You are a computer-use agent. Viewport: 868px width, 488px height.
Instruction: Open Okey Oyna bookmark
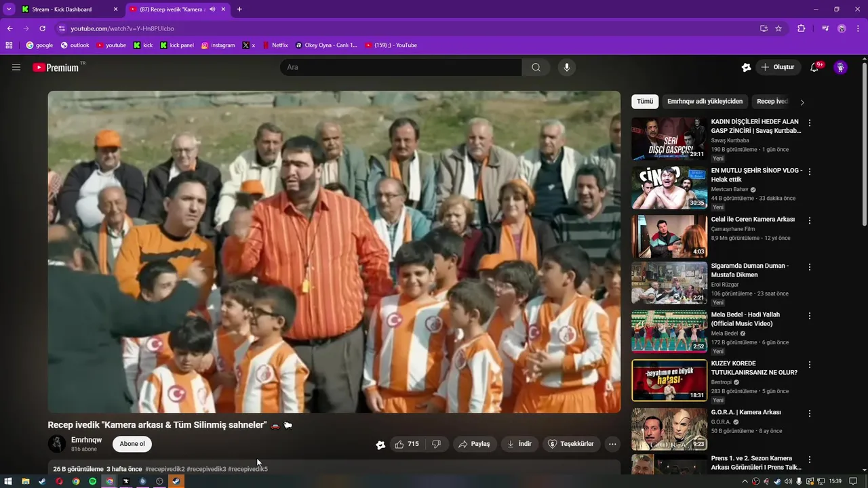(x=326, y=45)
